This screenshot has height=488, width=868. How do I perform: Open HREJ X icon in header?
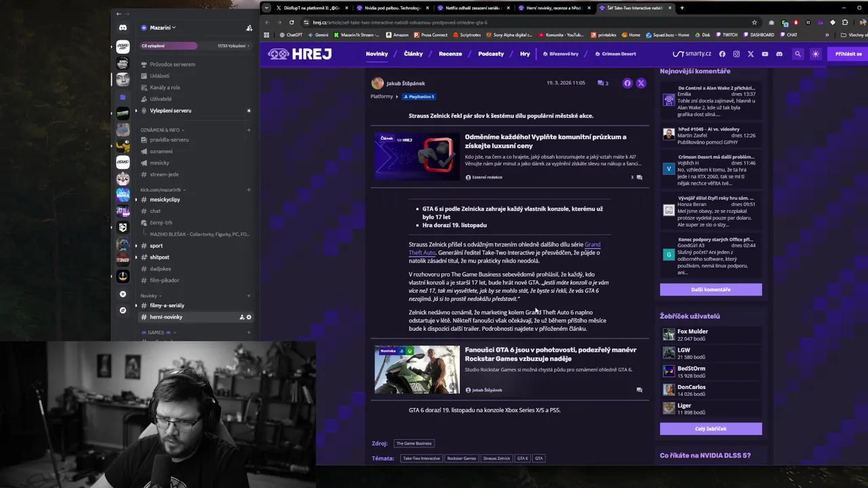(x=751, y=54)
